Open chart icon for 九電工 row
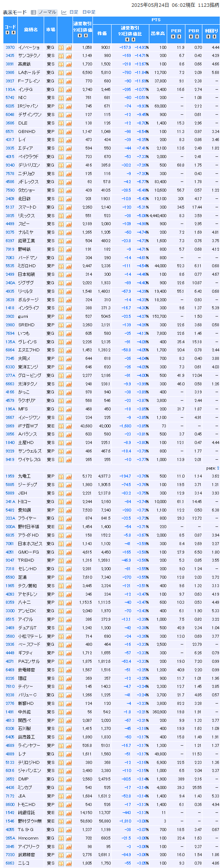This screenshot has height=868, width=224. point(68,476)
